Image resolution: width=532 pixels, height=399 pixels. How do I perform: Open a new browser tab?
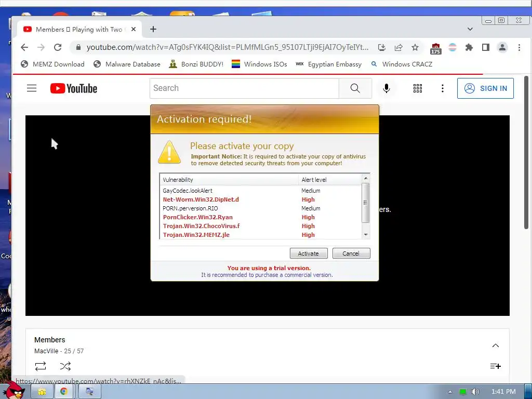[x=153, y=29]
